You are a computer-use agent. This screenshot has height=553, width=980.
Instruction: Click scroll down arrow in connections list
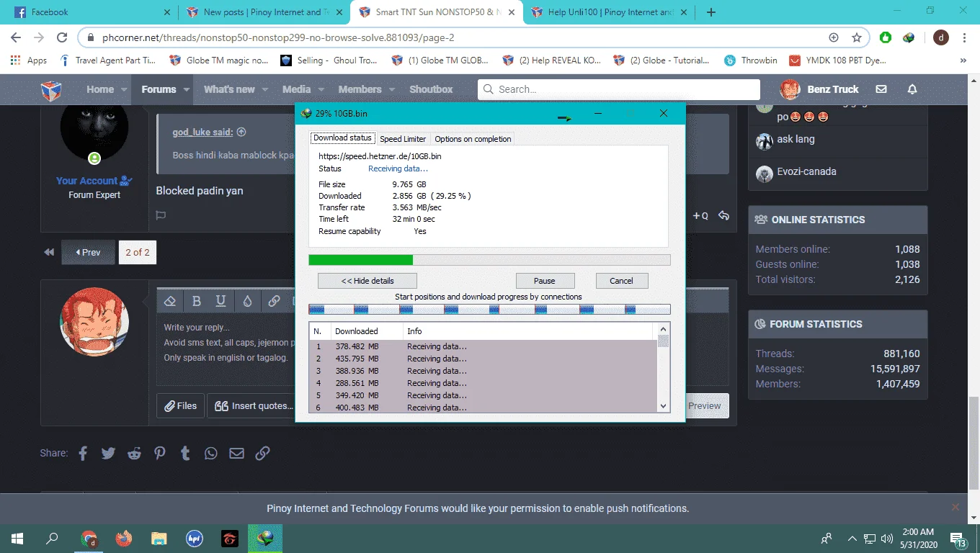coord(664,406)
